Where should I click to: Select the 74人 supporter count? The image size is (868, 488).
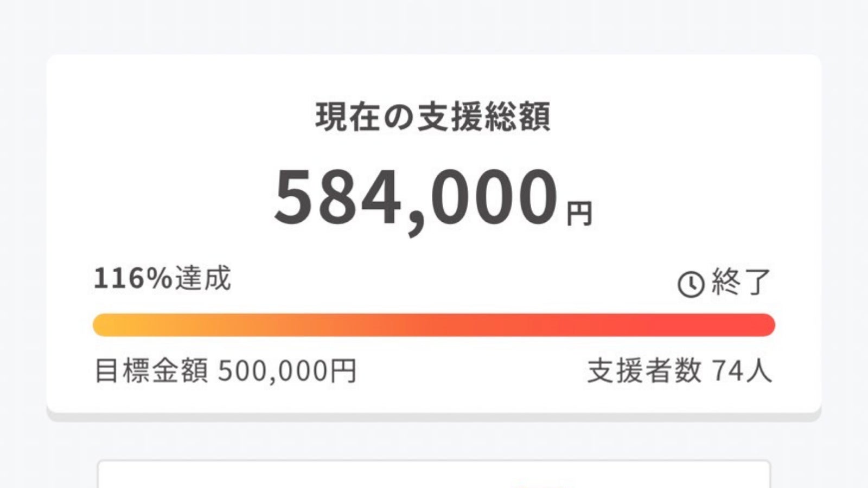[x=742, y=371]
